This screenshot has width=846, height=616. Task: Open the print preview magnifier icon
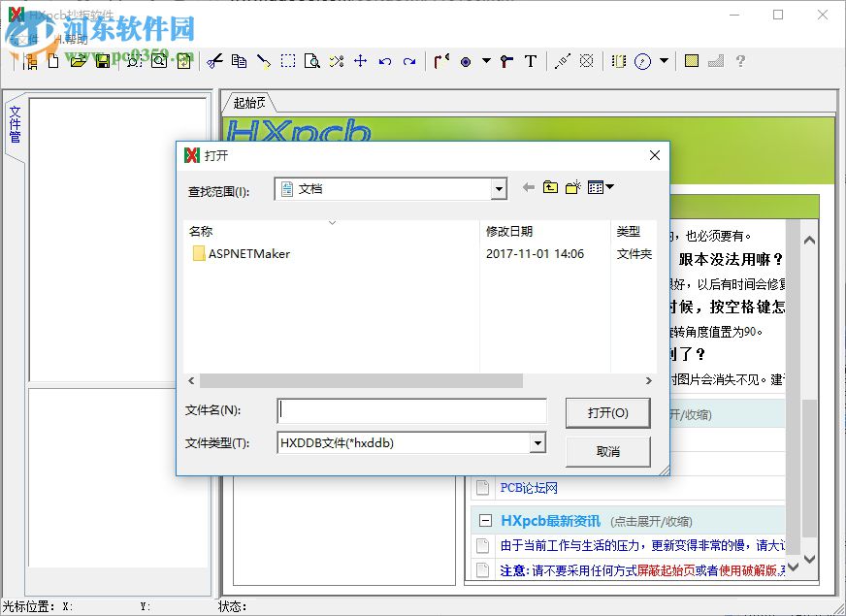(312, 60)
